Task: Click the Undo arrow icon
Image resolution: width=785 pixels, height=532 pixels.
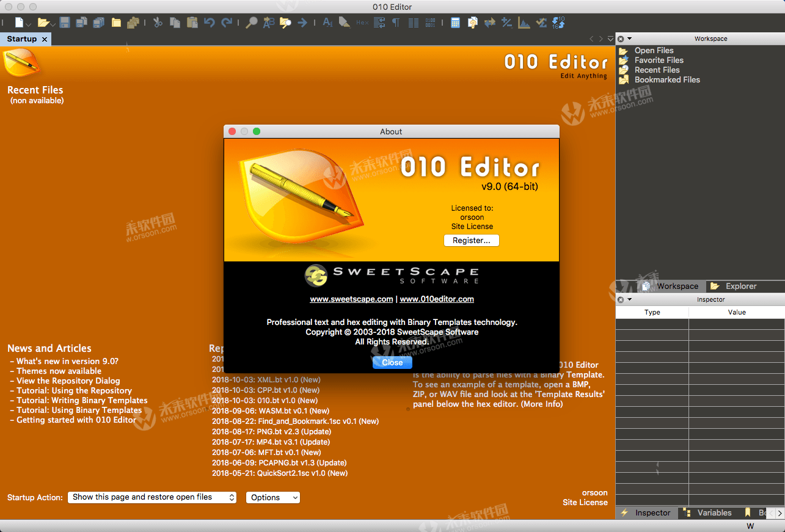Action: [x=210, y=23]
